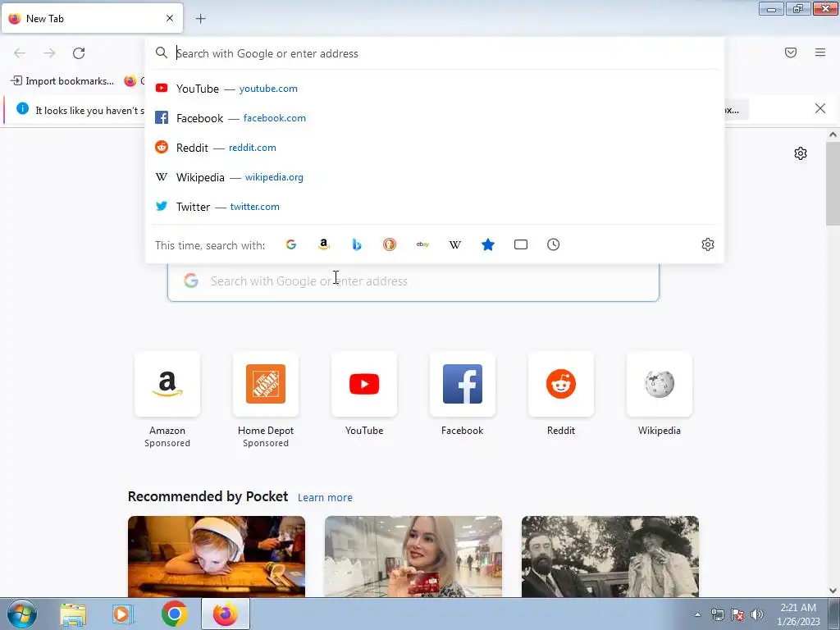Search this time with Wikipedia icon
Image resolution: width=840 pixels, height=630 pixels.
(x=455, y=244)
